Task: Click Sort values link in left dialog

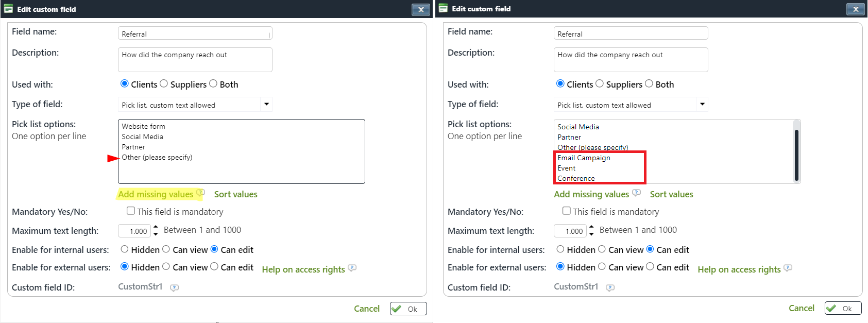Action: [235, 194]
